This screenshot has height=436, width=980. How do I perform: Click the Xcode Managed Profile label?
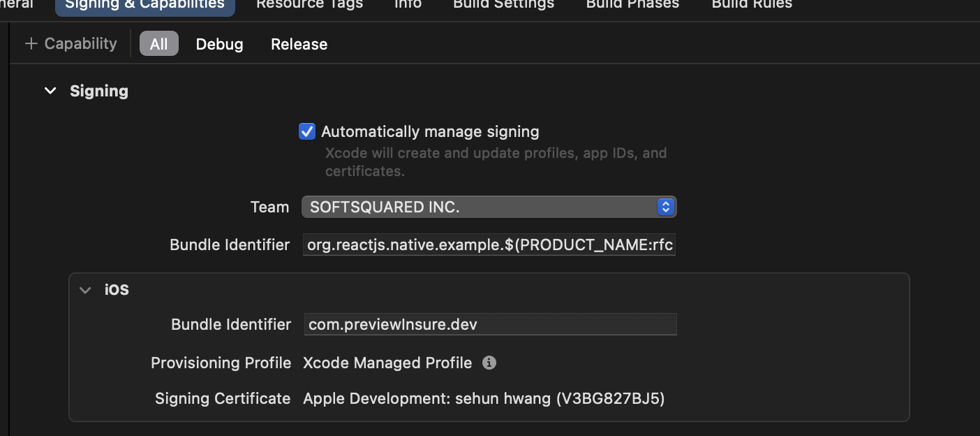387,363
